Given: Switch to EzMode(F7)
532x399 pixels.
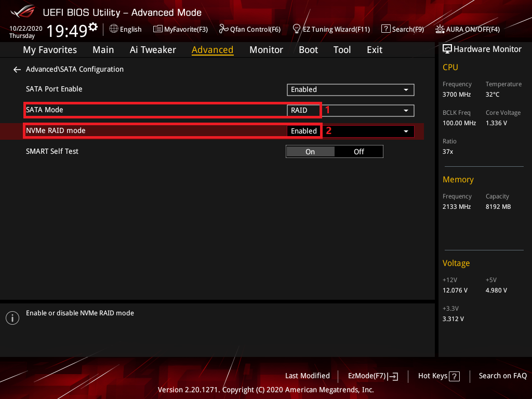Looking at the screenshot, I should 373,376.
